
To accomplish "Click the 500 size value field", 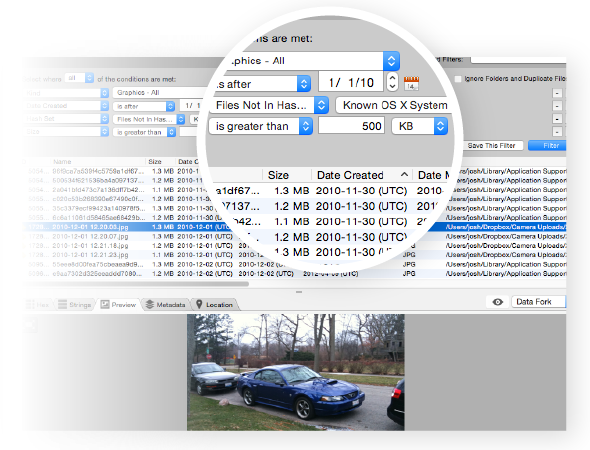I will pos(351,126).
